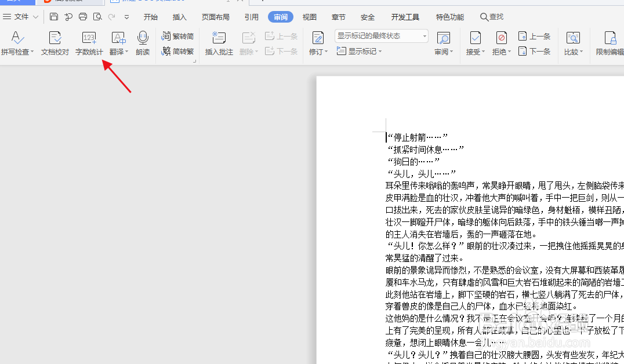Open 限制编辑 restrict editing
The image size is (624, 364).
(x=610, y=43)
